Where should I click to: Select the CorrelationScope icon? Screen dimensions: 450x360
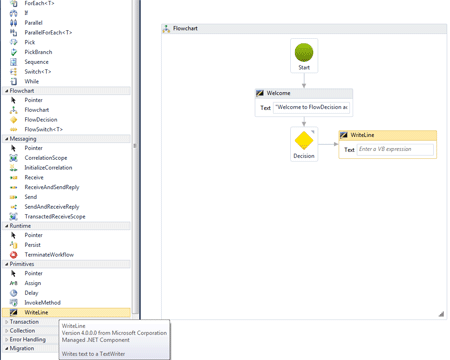coord(13,158)
